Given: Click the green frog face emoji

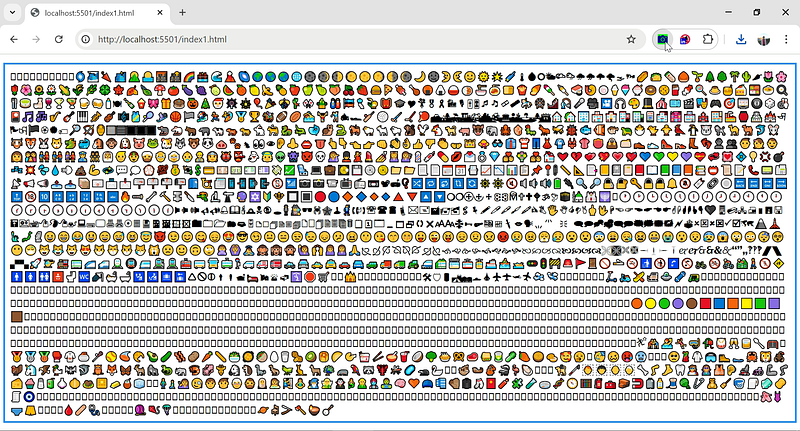Looking at the screenshot, I should [x=153, y=143].
